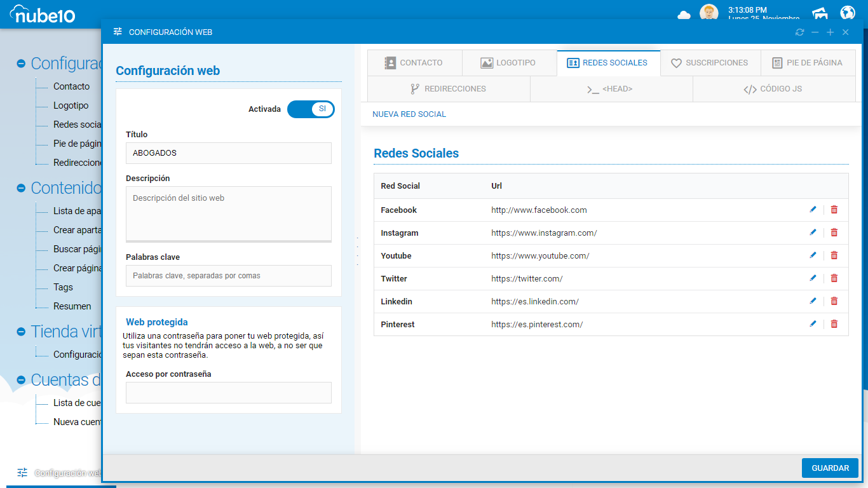The height and width of the screenshot is (488, 868).
Task: Click the Acceso por contraseña field
Action: 229,393
